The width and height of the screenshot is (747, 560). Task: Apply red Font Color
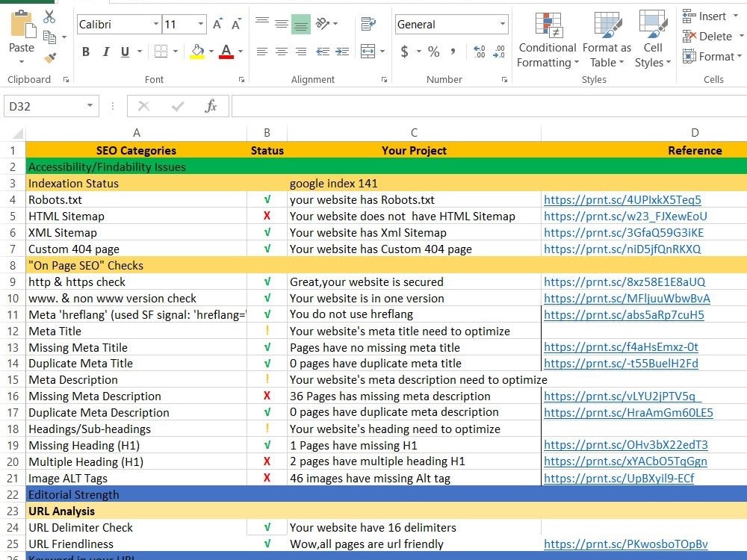point(226,52)
